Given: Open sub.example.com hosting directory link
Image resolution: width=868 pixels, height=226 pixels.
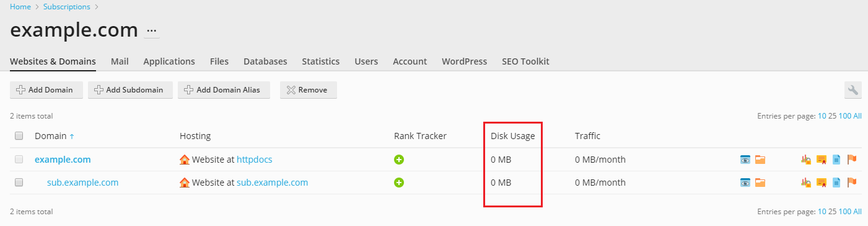Looking at the screenshot, I should coord(272,183).
